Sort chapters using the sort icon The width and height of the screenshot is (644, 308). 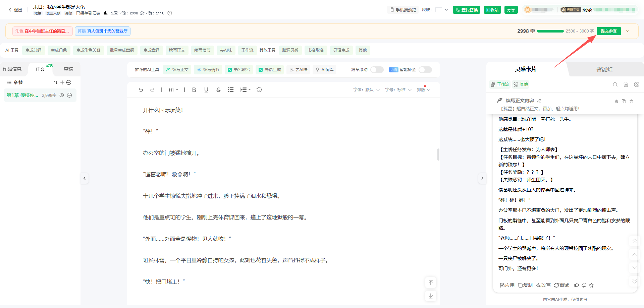click(x=56, y=82)
